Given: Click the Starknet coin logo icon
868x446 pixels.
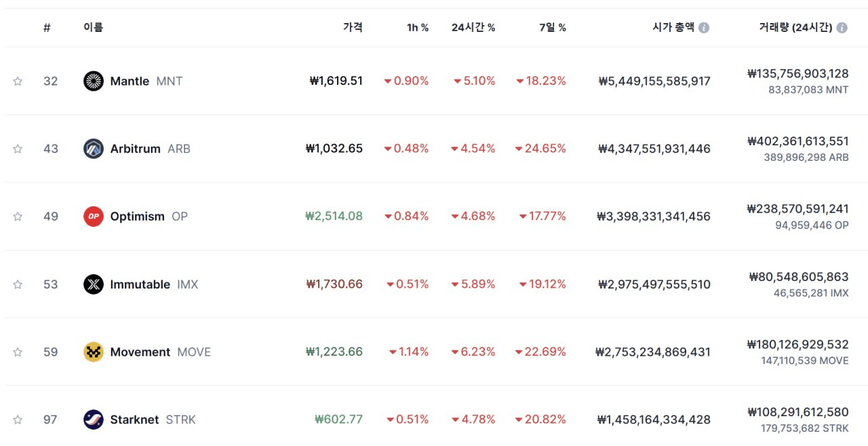Looking at the screenshot, I should pos(94,420).
